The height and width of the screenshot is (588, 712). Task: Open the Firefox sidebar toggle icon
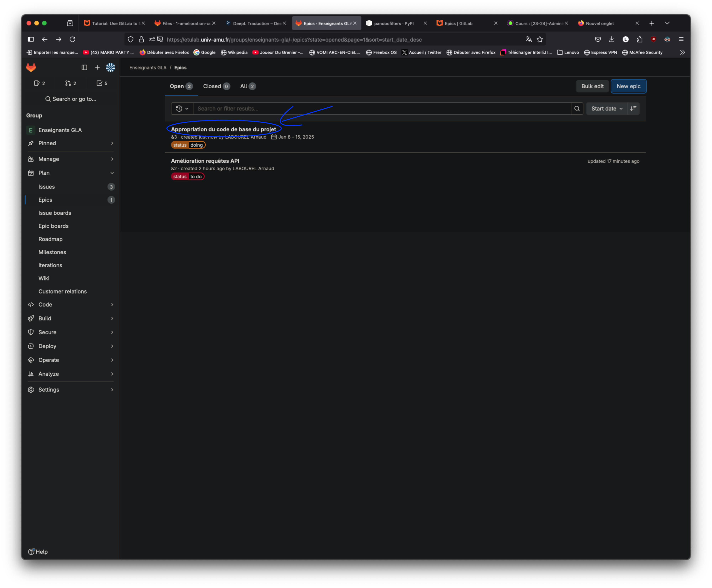click(x=31, y=39)
